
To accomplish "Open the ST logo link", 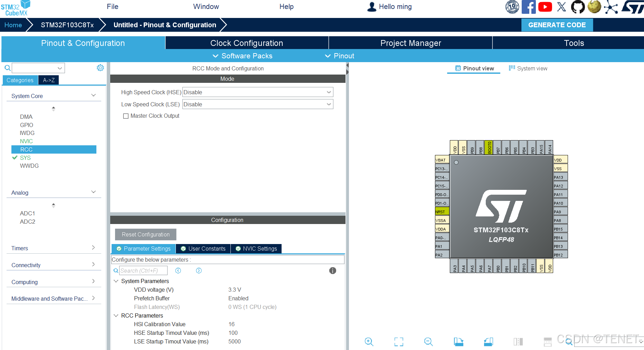I will coord(633,7).
